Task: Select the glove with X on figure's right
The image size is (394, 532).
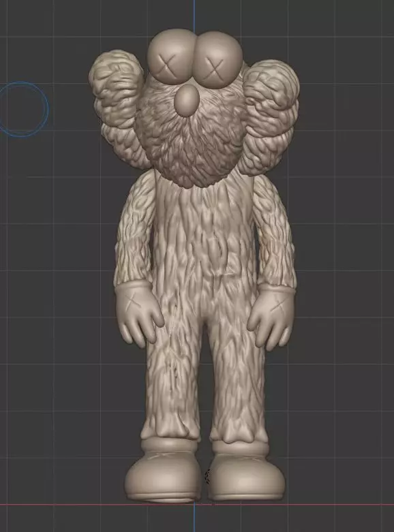Action: [x=271, y=318]
